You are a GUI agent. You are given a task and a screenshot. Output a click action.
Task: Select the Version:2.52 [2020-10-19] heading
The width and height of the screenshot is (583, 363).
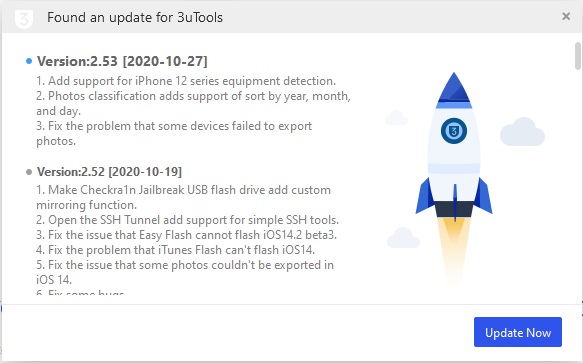pyautogui.click(x=109, y=172)
